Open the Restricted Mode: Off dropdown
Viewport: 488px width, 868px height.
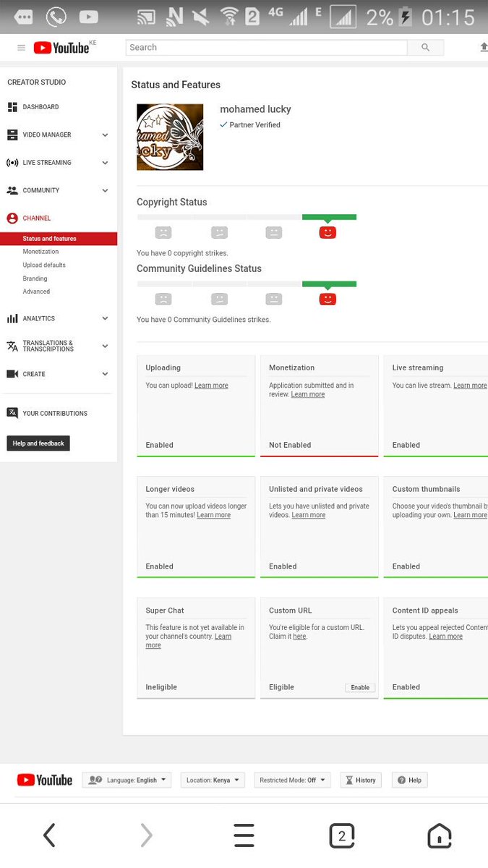click(293, 780)
